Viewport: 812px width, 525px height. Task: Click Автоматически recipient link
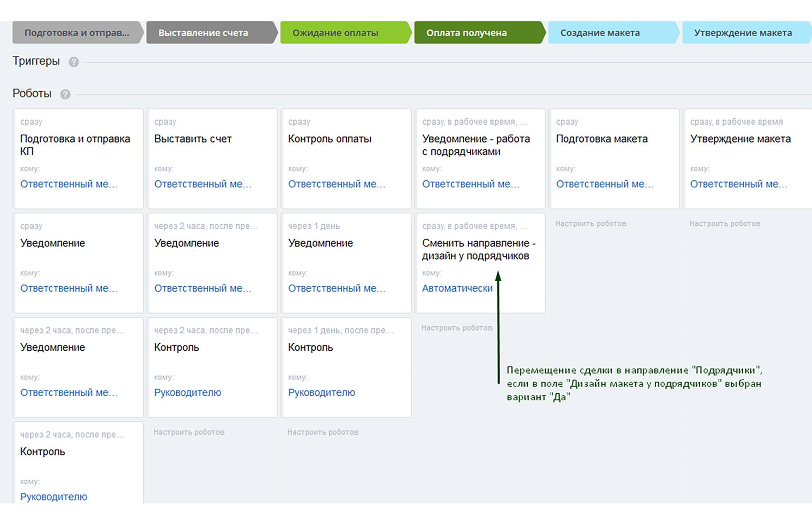(457, 288)
